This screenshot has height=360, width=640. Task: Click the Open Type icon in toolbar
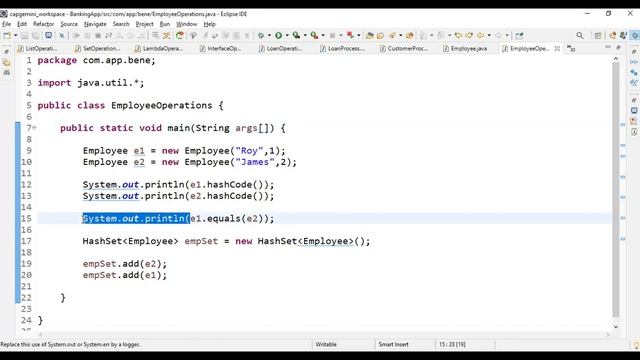(x=370, y=36)
